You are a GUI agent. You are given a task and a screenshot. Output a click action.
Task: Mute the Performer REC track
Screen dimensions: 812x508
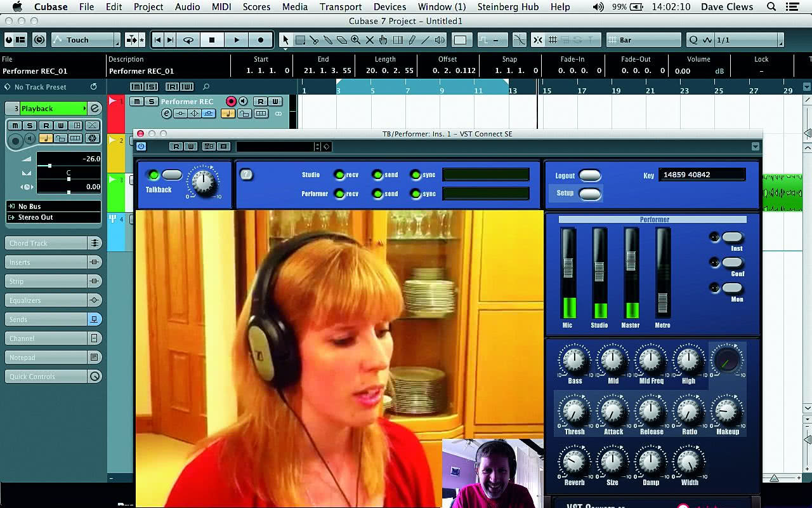coord(136,102)
